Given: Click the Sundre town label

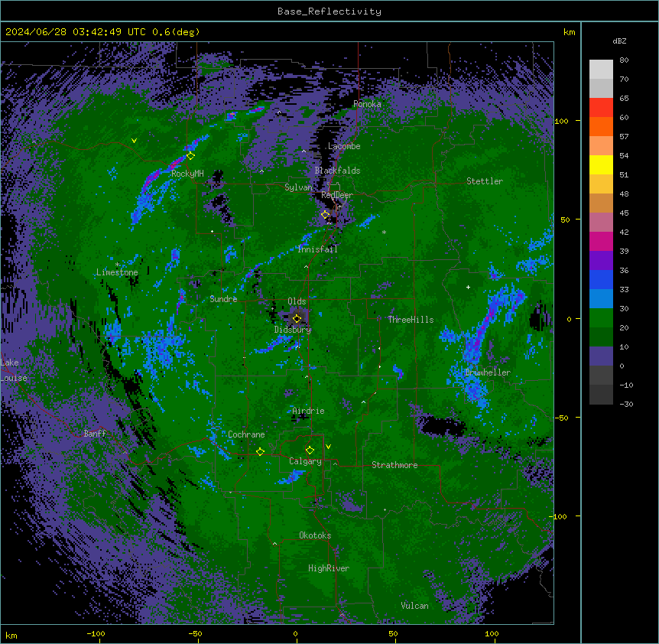Looking at the screenshot, I should pyautogui.click(x=223, y=299).
